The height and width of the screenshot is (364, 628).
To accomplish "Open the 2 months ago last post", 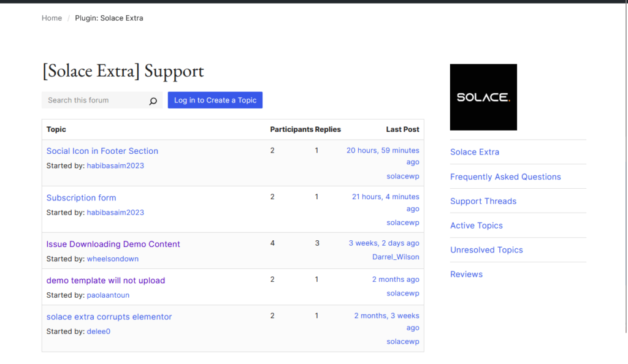I will (396, 279).
